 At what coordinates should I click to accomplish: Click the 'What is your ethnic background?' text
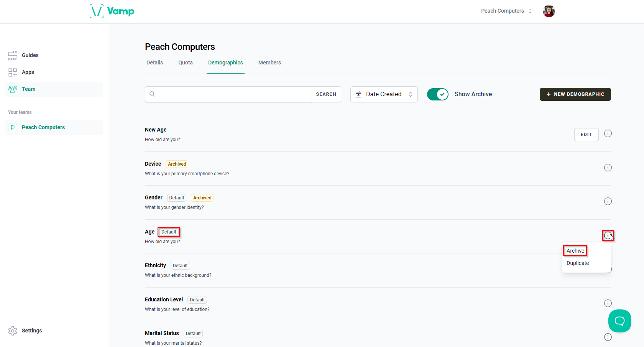(178, 275)
